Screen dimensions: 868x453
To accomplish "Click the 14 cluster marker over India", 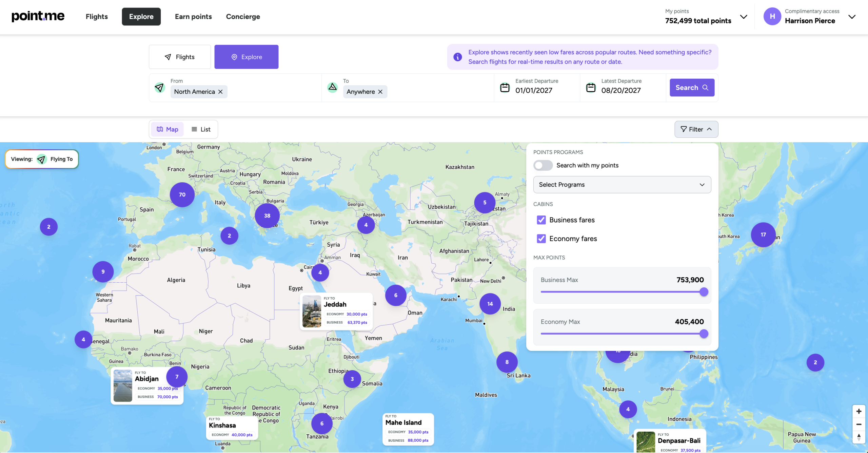I will point(490,304).
